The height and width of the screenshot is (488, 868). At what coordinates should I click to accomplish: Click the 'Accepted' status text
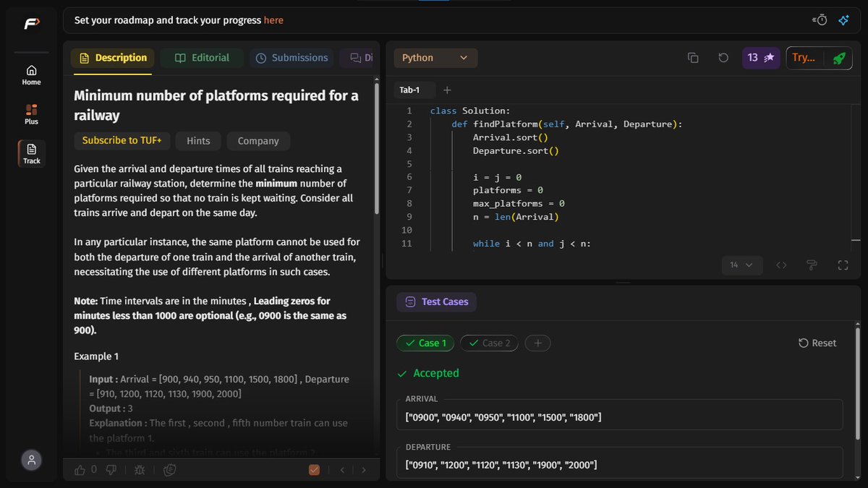pos(436,374)
